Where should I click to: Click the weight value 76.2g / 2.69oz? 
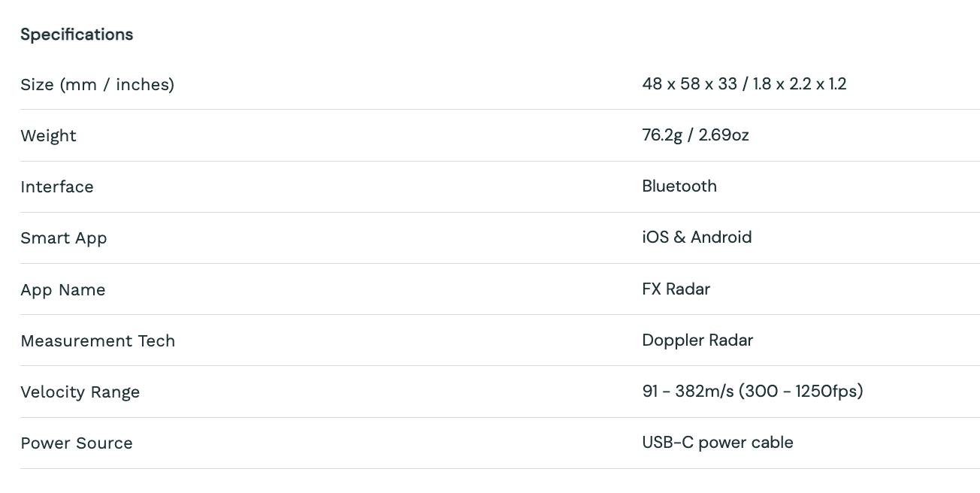point(695,135)
